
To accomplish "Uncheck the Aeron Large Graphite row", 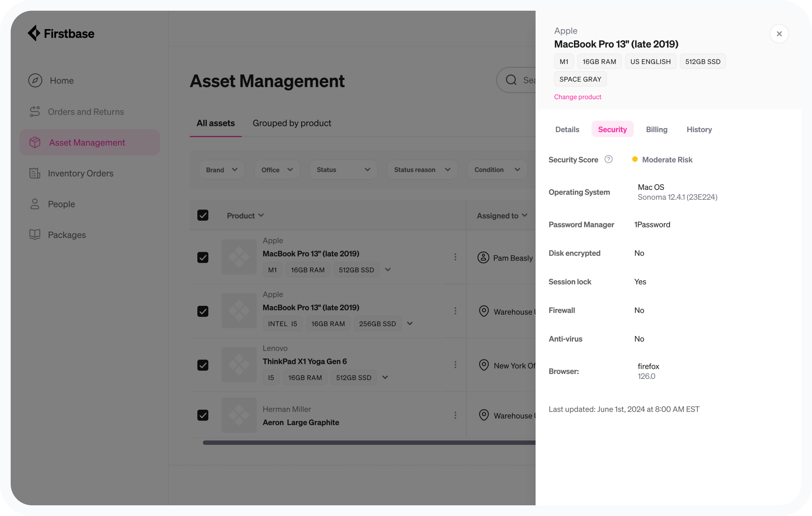I will point(203,415).
